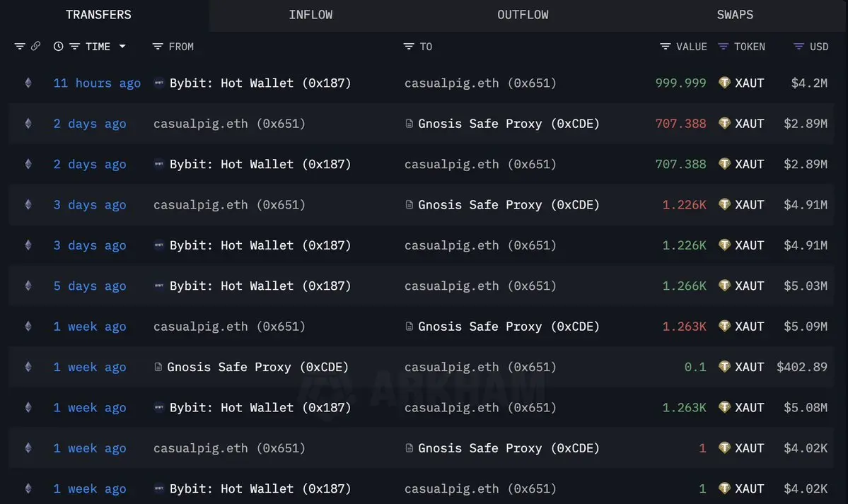This screenshot has width=848, height=504.
Task: Click the clock icon beside TIME
Action: 58,47
